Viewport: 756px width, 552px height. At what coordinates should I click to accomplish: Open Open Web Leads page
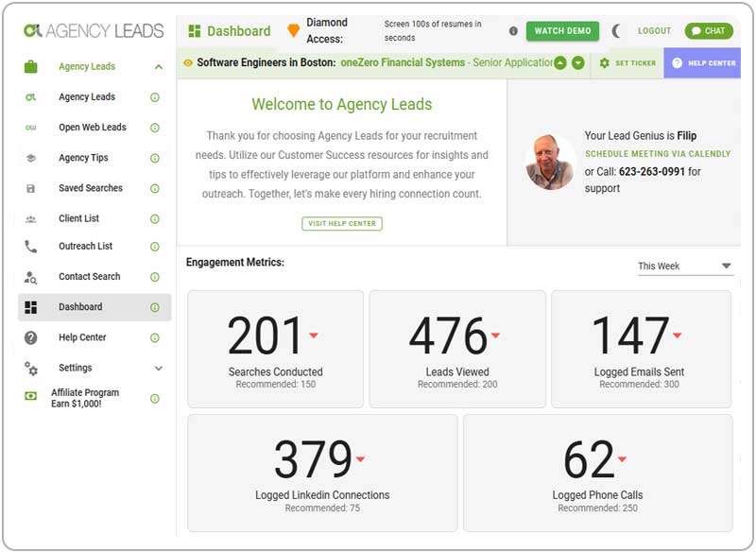tap(94, 128)
